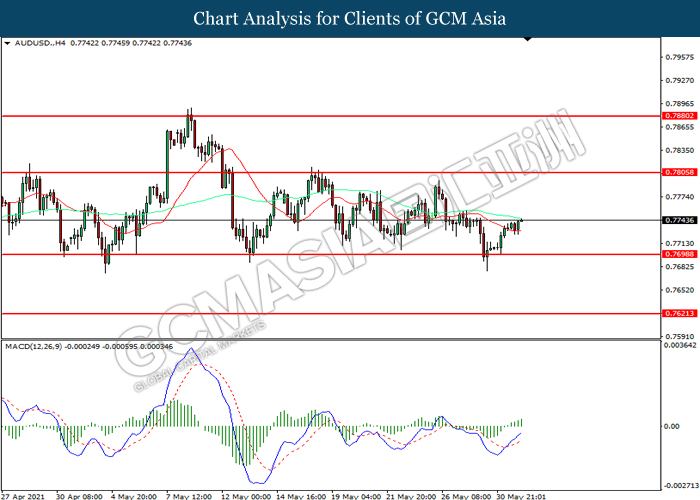Click the 0.77740 price axis value

point(680,197)
